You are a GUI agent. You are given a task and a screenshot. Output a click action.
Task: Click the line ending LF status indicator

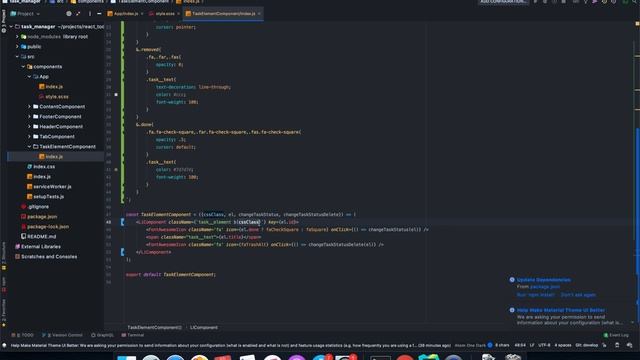(x=532, y=345)
